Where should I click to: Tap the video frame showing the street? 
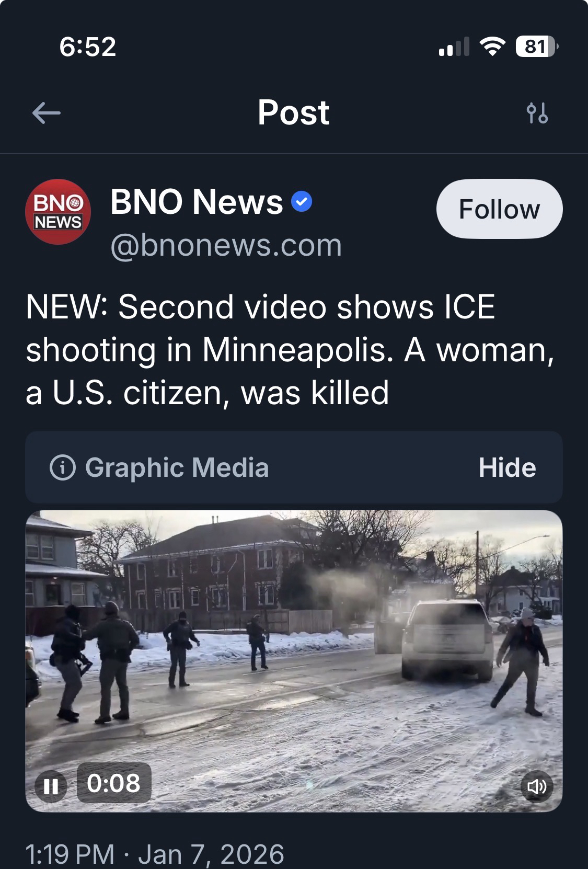point(294,661)
